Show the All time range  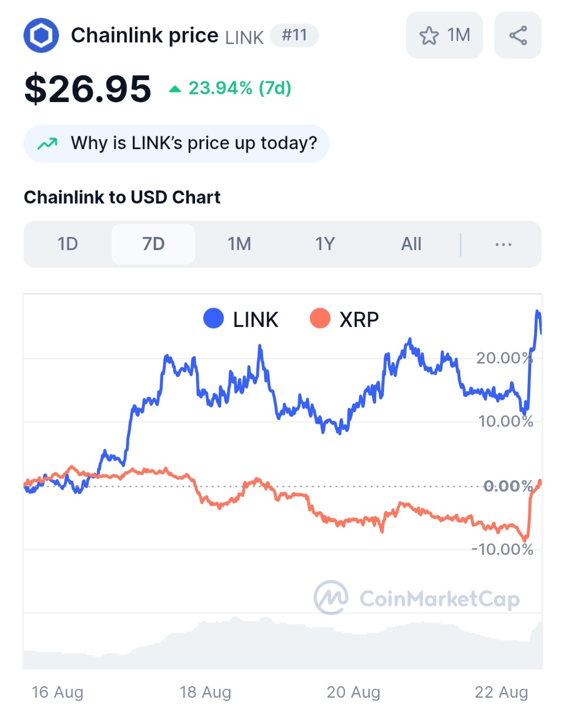pos(411,244)
